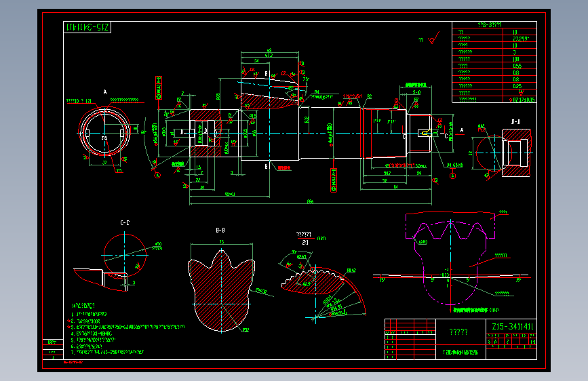
Task: Click the 33 width dimension above B-B section
Action: tap(222, 241)
